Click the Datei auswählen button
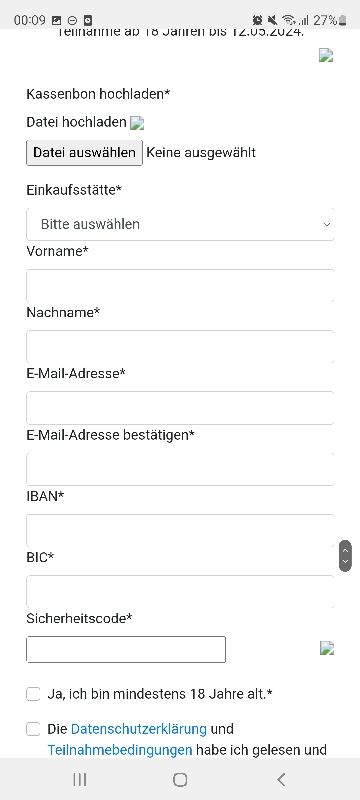This screenshot has width=360, height=800. coord(85,153)
